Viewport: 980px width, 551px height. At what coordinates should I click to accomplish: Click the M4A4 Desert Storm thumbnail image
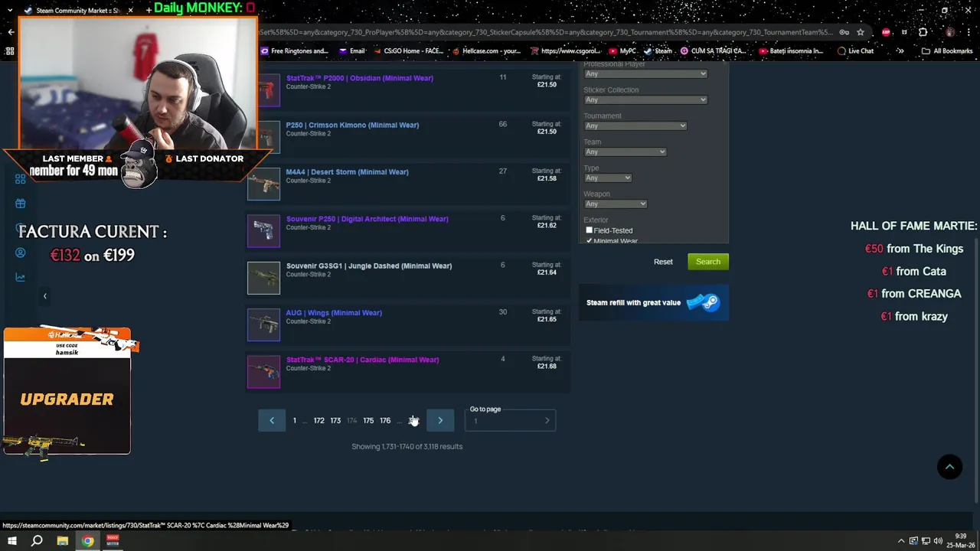(x=263, y=184)
